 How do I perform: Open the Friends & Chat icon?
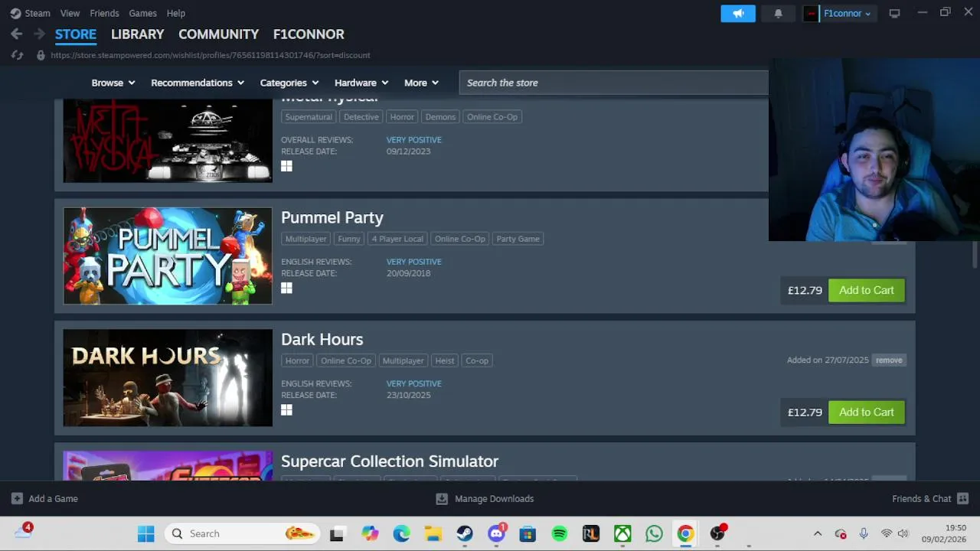point(963,499)
